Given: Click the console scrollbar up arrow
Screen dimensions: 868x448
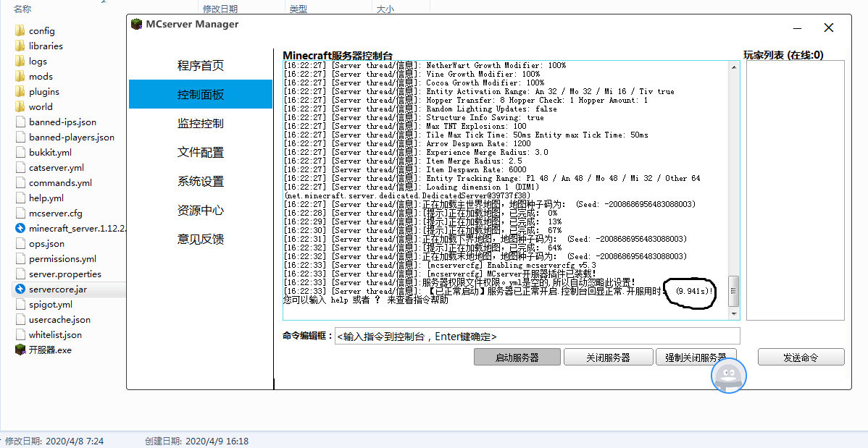Looking at the screenshot, I should [x=734, y=67].
